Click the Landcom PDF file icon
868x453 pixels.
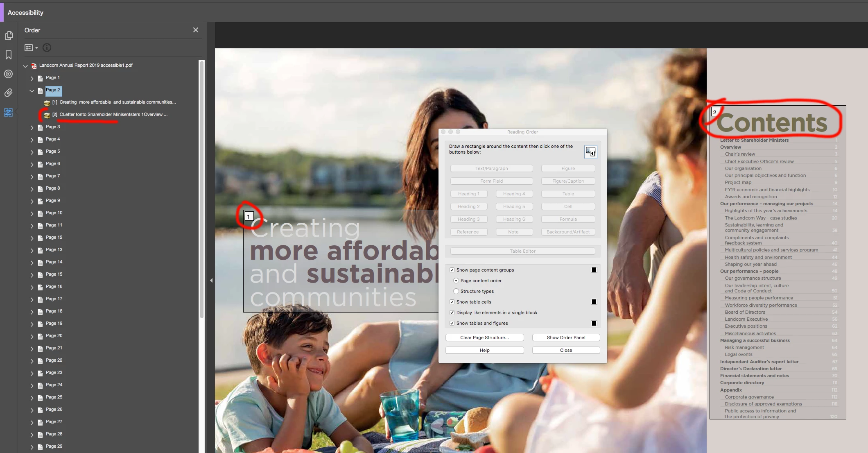[34, 66]
